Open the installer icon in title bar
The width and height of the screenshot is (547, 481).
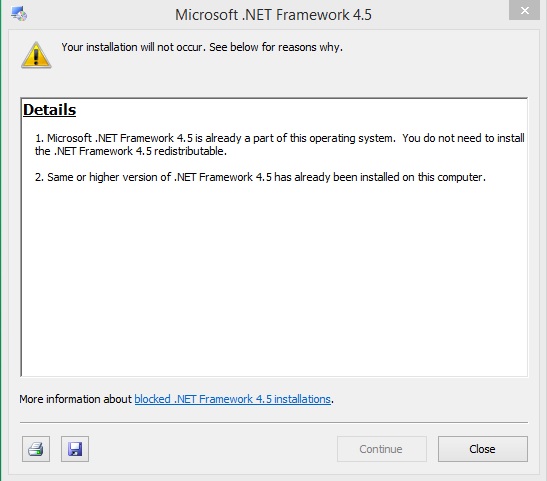pyautogui.click(x=19, y=14)
